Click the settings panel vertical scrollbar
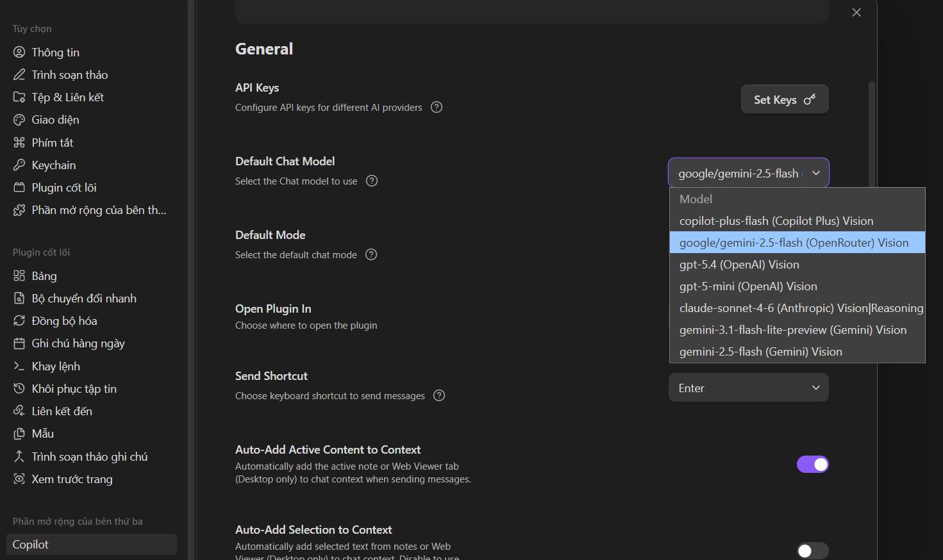This screenshot has height=560, width=943. pyautogui.click(x=872, y=135)
